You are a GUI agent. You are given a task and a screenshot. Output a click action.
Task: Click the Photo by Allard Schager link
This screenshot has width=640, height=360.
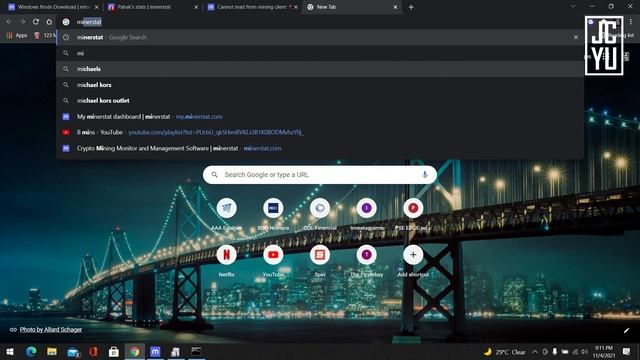[51, 329]
